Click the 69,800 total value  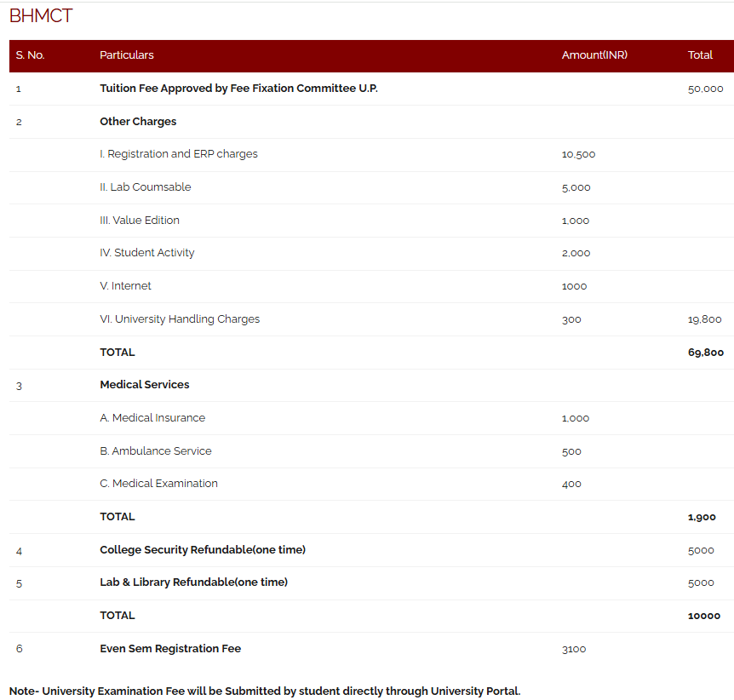click(x=705, y=353)
